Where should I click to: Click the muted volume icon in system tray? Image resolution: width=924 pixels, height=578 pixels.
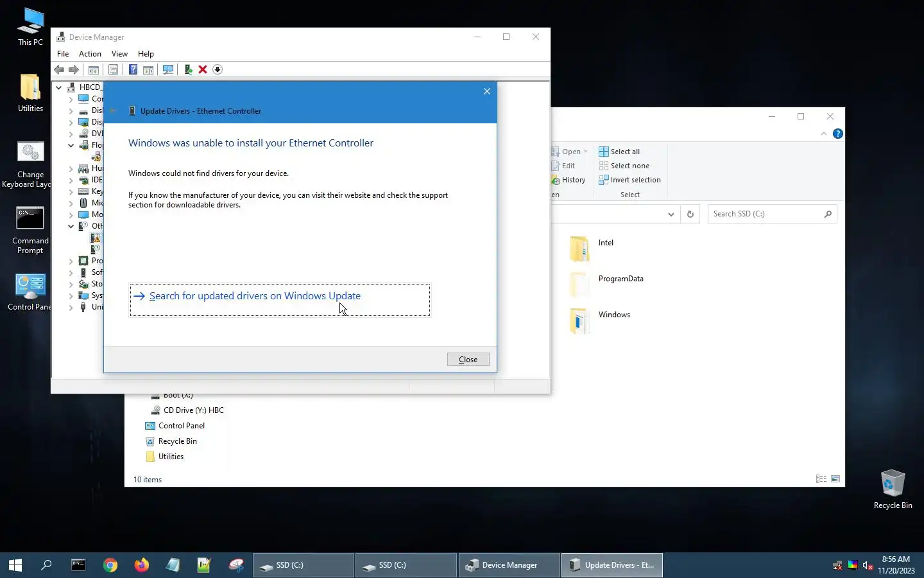click(868, 565)
